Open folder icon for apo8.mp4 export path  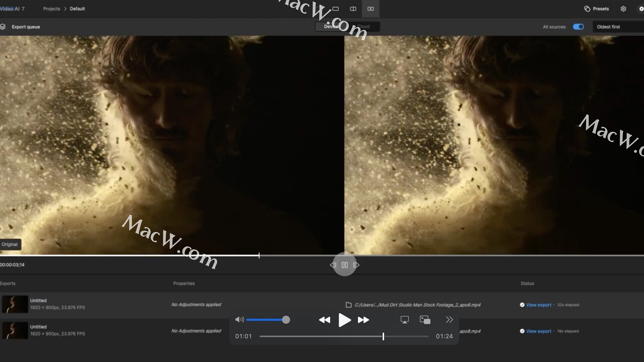[348, 305]
